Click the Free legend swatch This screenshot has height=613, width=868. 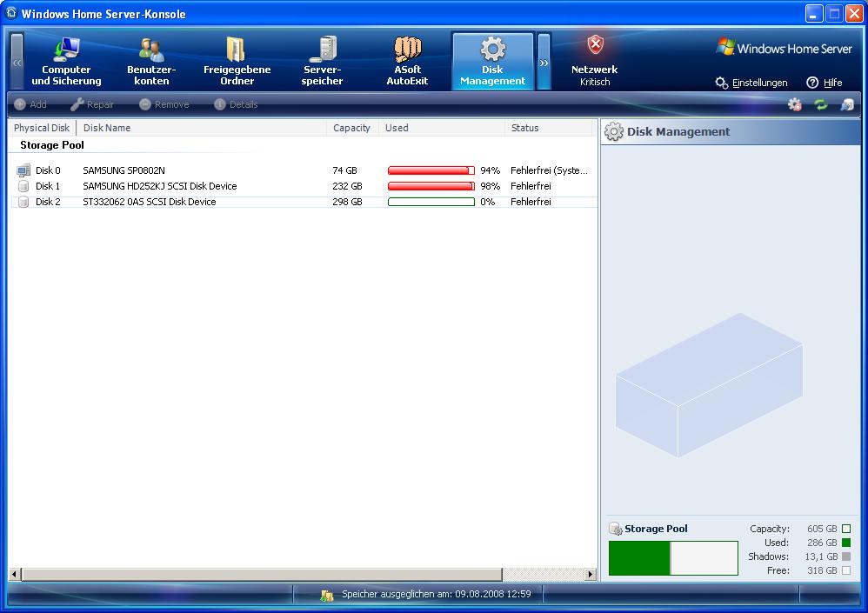[x=846, y=570]
